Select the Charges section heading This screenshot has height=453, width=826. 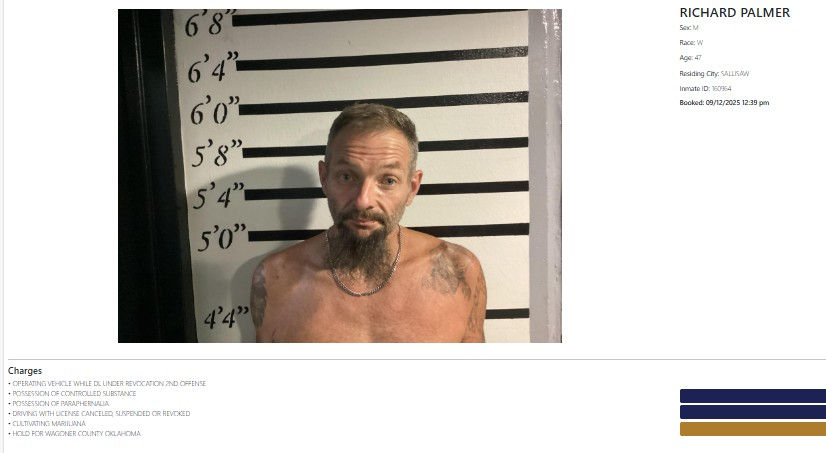[x=25, y=371]
